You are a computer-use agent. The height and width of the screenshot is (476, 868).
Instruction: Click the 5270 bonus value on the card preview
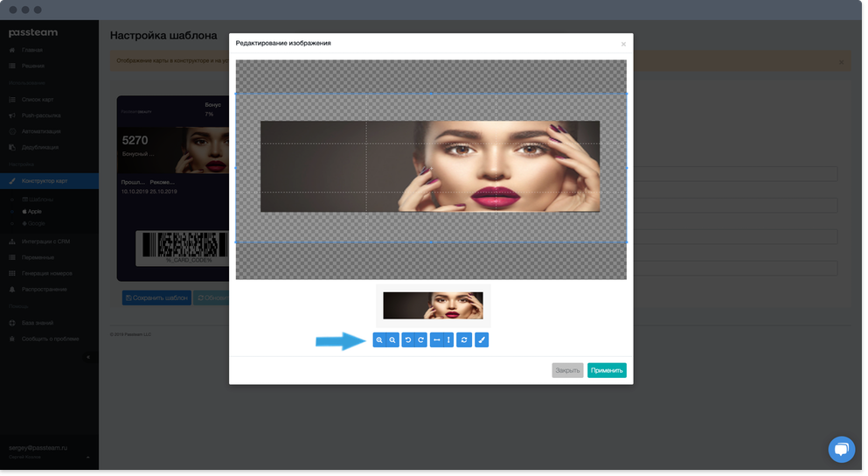point(135,141)
